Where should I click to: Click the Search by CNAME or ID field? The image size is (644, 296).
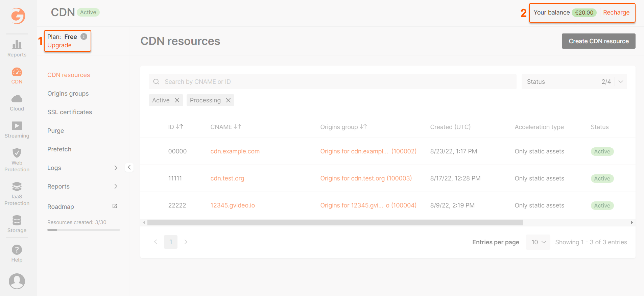333,82
